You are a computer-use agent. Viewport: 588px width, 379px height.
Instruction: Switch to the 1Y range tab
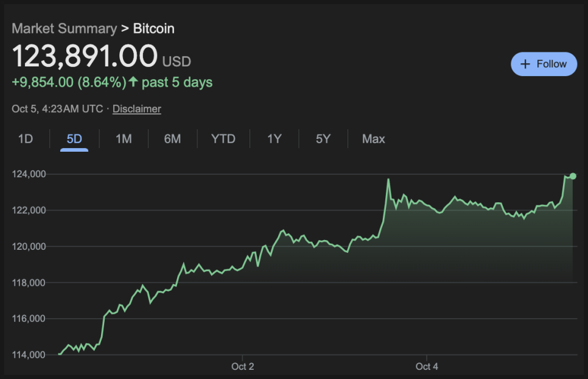pyautogui.click(x=274, y=139)
